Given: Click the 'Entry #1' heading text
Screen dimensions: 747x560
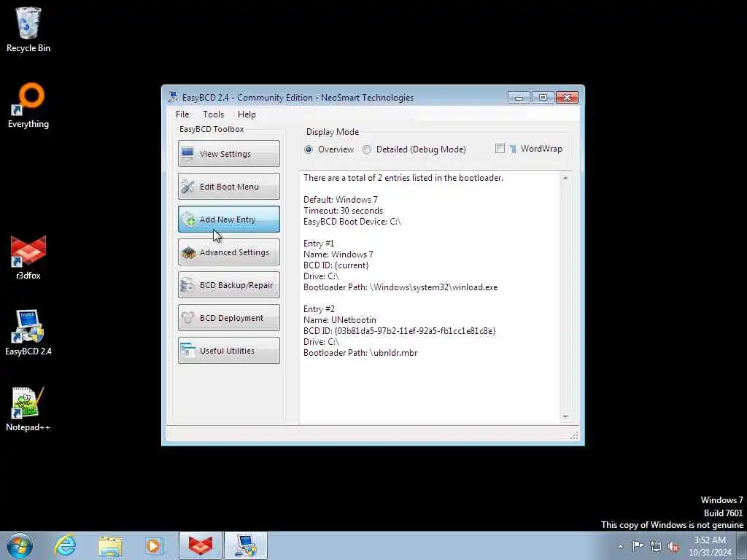Looking at the screenshot, I should pyautogui.click(x=319, y=244).
